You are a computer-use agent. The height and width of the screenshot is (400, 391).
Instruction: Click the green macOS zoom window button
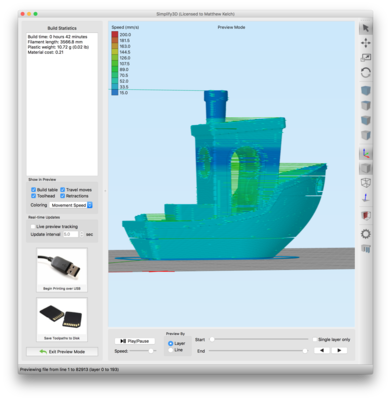pyautogui.click(x=35, y=14)
